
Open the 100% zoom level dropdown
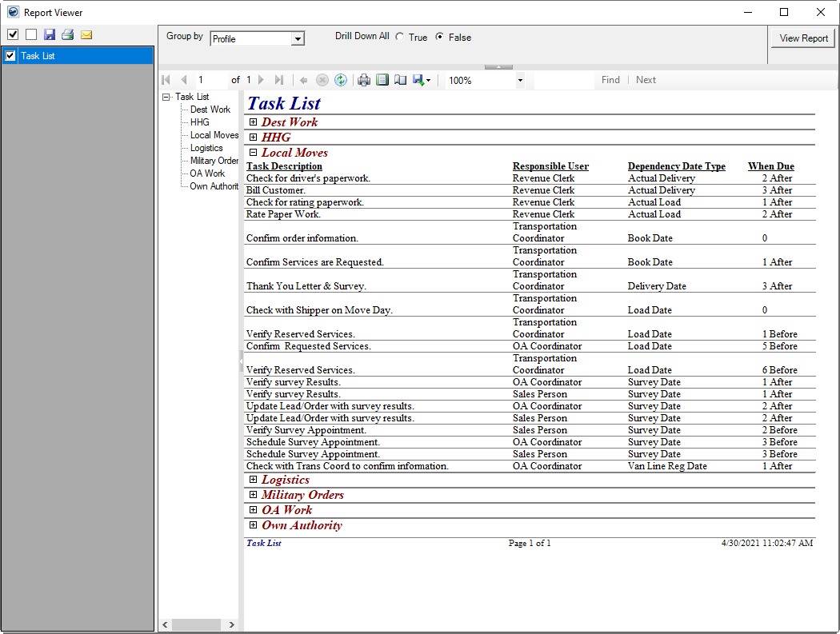tap(520, 80)
